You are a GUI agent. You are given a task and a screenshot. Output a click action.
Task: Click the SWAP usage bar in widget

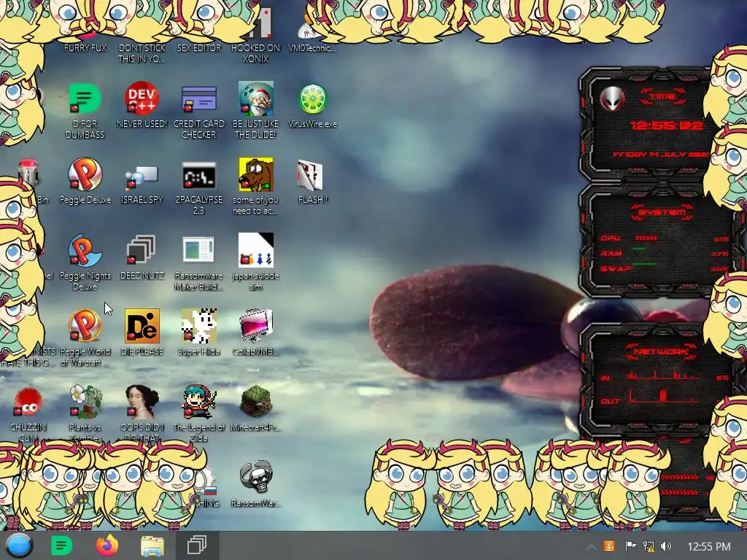click(x=644, y=263)
